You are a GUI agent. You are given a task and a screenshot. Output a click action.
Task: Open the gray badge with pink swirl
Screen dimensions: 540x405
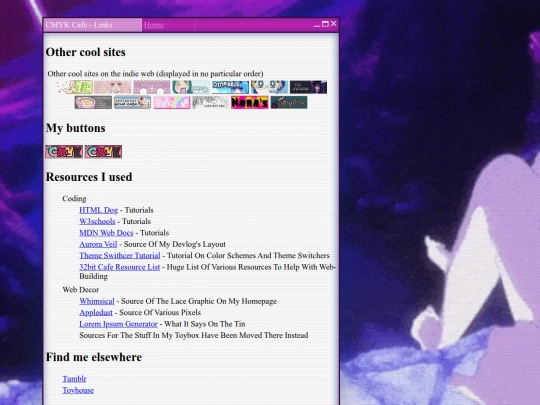point(93,102)
